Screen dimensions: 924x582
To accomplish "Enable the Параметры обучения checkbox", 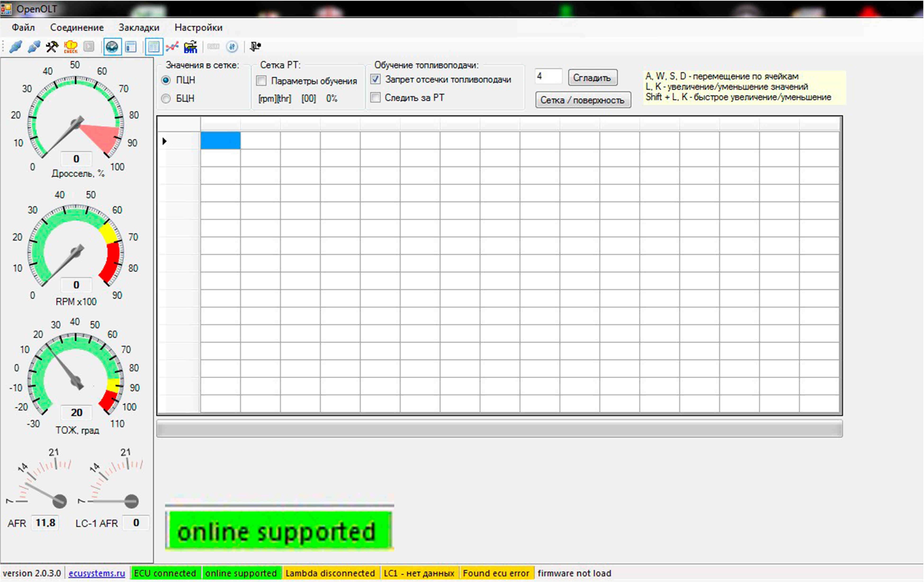I will 261,80.
